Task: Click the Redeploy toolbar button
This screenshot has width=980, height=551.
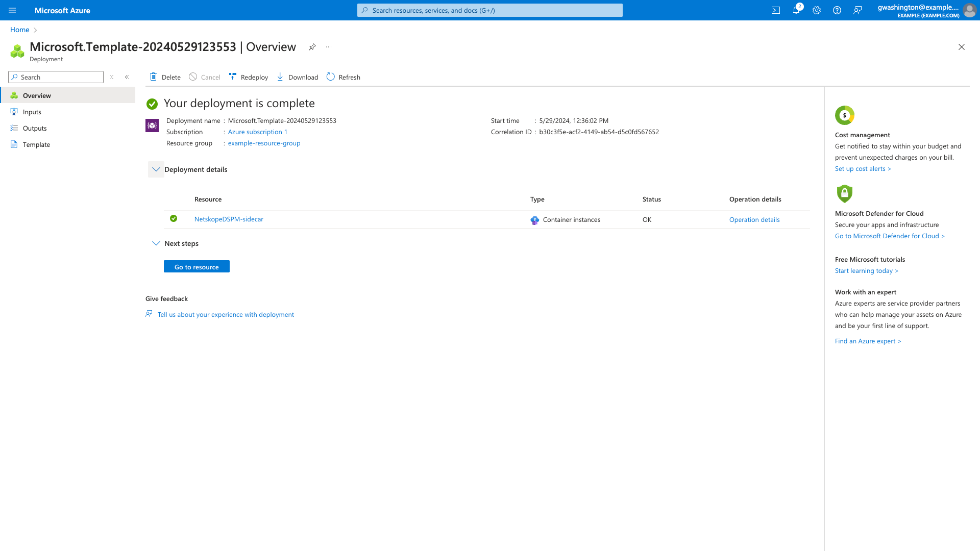Action: tap(249, 77)
